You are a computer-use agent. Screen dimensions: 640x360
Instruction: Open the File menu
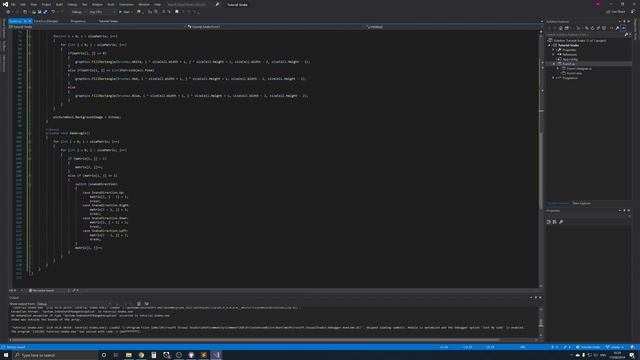13,4
